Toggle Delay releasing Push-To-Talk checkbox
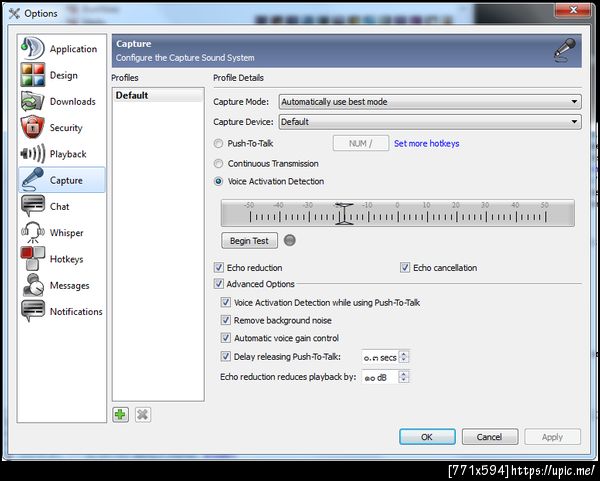Screen dimensions: 600x481 (x=226, y=357)
